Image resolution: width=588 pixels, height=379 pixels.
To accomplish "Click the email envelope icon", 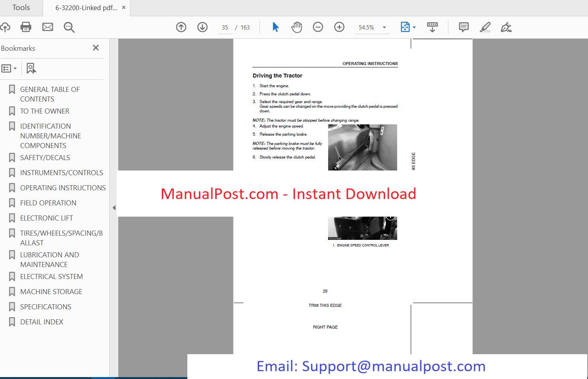I will 48,27.
